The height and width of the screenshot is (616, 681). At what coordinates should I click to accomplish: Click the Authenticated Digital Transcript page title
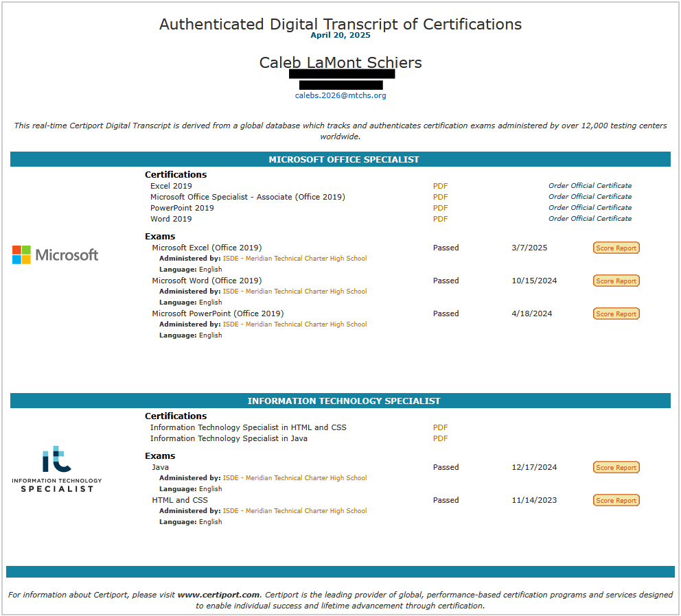click(340, 24)
